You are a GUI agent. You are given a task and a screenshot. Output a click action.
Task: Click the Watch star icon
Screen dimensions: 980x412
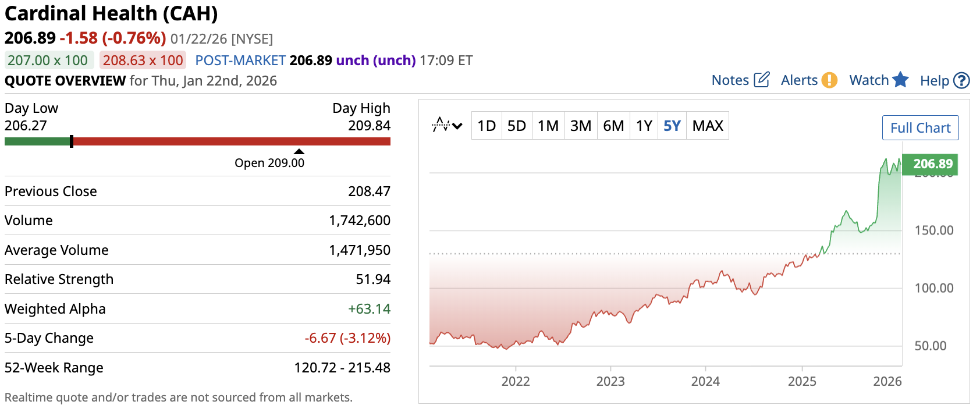[x=900, y=80]
